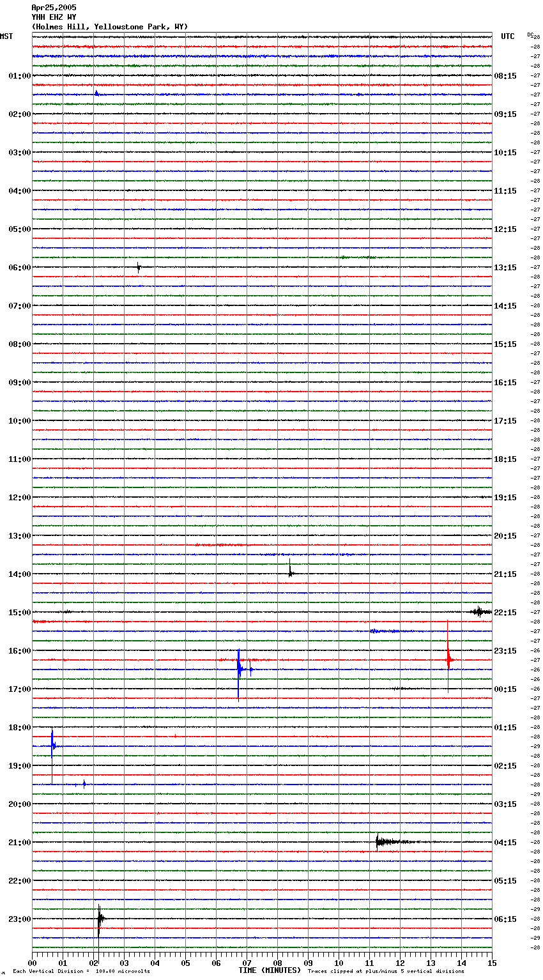Click the 07 tick label on minutes axis
The image size is (543, 980).
click(x=247, y=963)
